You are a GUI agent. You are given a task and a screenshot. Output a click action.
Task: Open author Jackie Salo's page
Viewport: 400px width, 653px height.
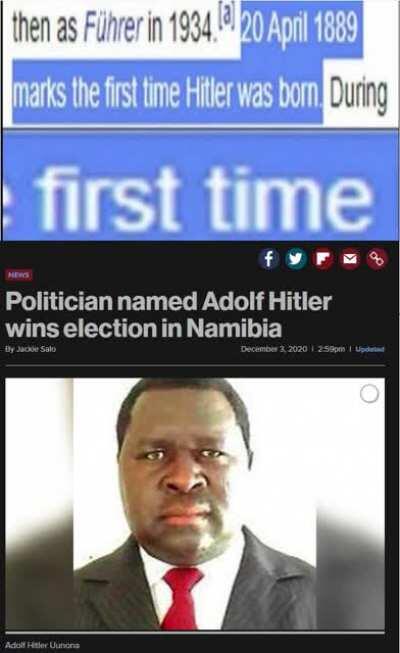coord(31,349)
